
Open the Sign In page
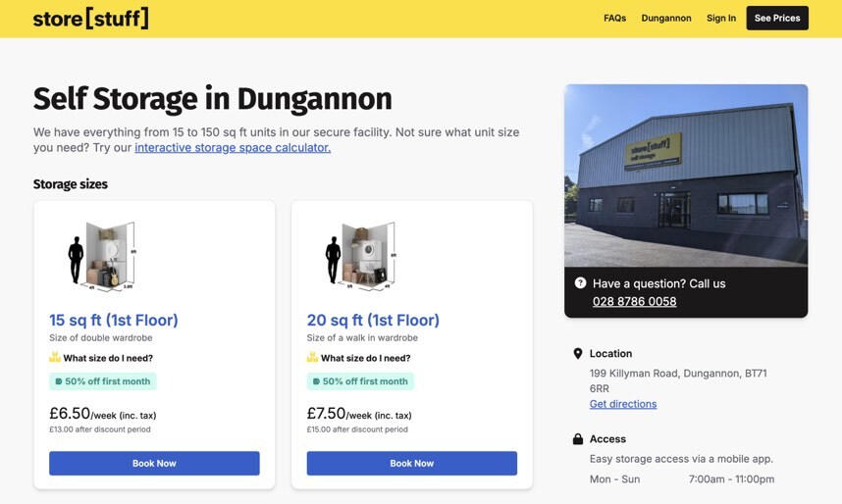pyautogui.click(x=720, y=19)
